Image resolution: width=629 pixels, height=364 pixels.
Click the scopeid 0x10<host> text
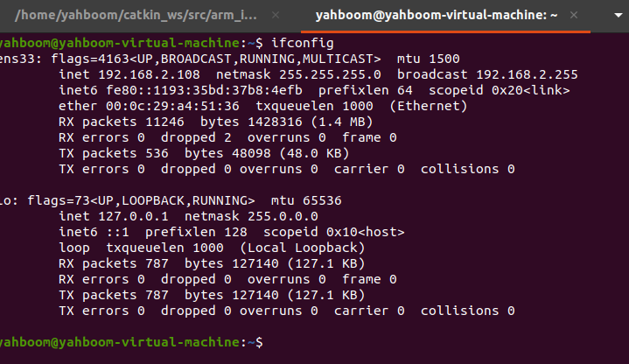click(x=334, y=232)
